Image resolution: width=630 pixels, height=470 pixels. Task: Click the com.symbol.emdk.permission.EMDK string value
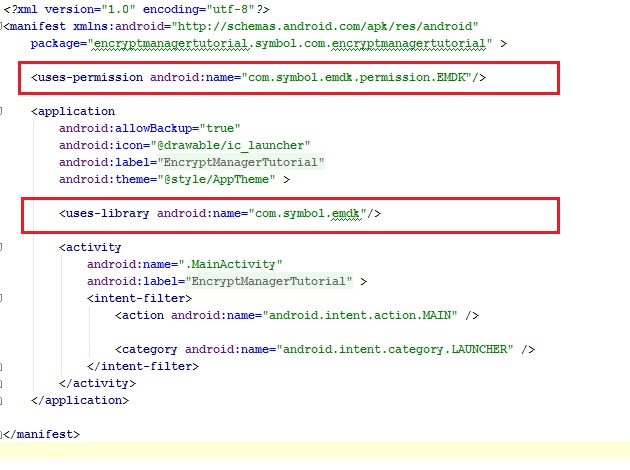[x=347, y=77]
